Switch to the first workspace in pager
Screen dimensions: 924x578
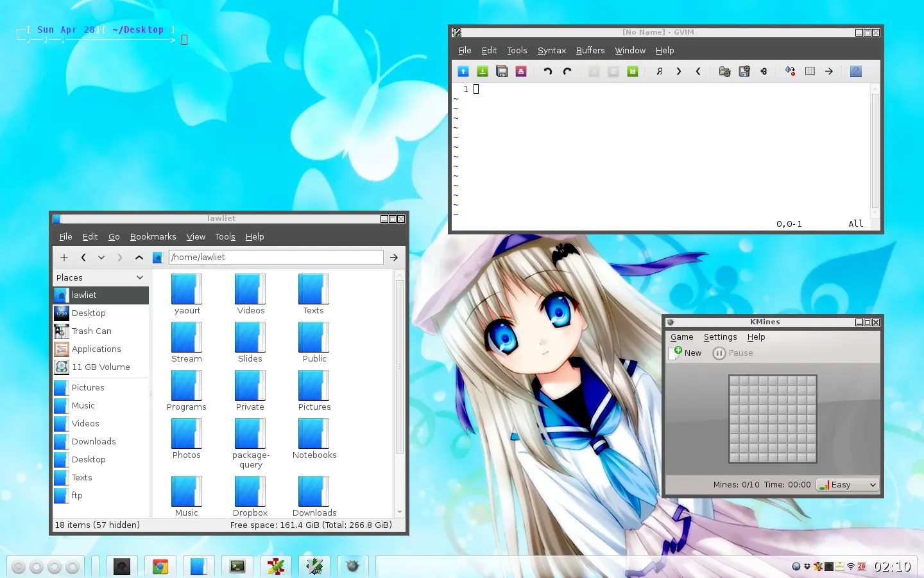[19, 566]
